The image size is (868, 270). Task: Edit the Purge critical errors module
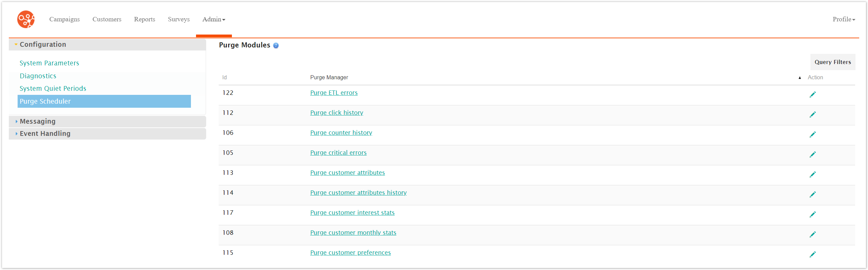pos(813,154)
